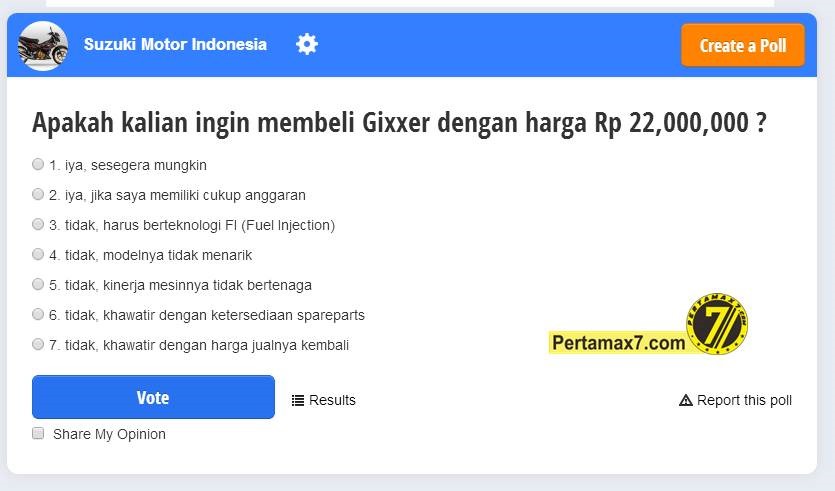Pick option 4 'modelnya tidak menarik'
Screen dimensions: 835x491
coord(38,254)
